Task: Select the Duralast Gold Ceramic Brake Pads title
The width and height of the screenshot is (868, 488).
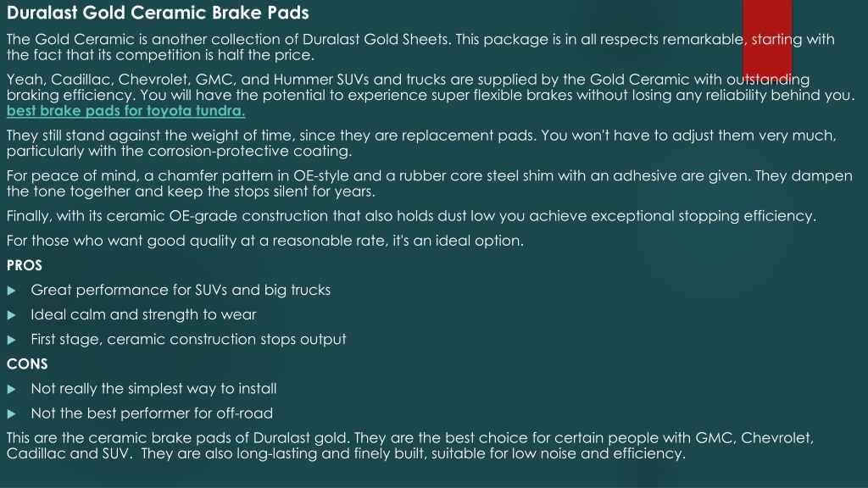Action: click(x=158, y=13)
